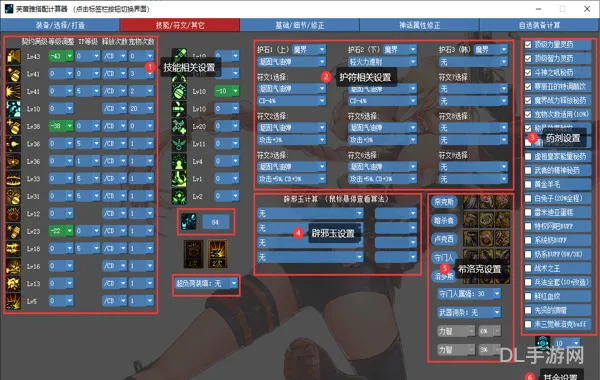Click the cyan icon beside the bottom-right 10 dropdown
The width and height of the screenshot is (600, 380).
(543, 343)
